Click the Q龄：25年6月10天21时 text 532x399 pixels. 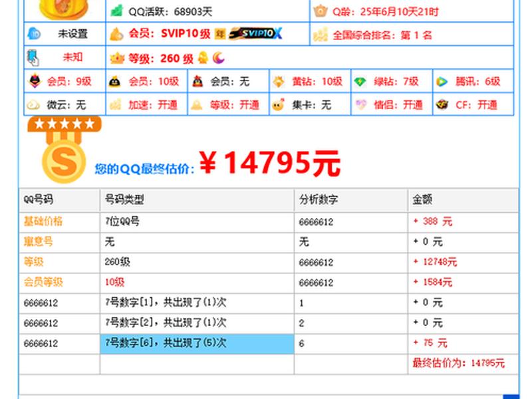(x=386, y=12)
